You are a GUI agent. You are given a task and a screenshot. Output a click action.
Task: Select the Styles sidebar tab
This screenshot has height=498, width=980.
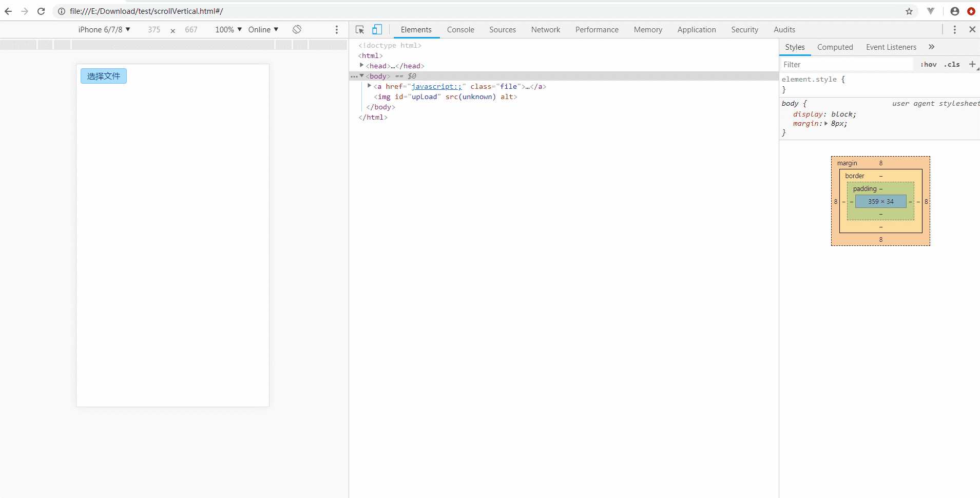pos(795,47)
